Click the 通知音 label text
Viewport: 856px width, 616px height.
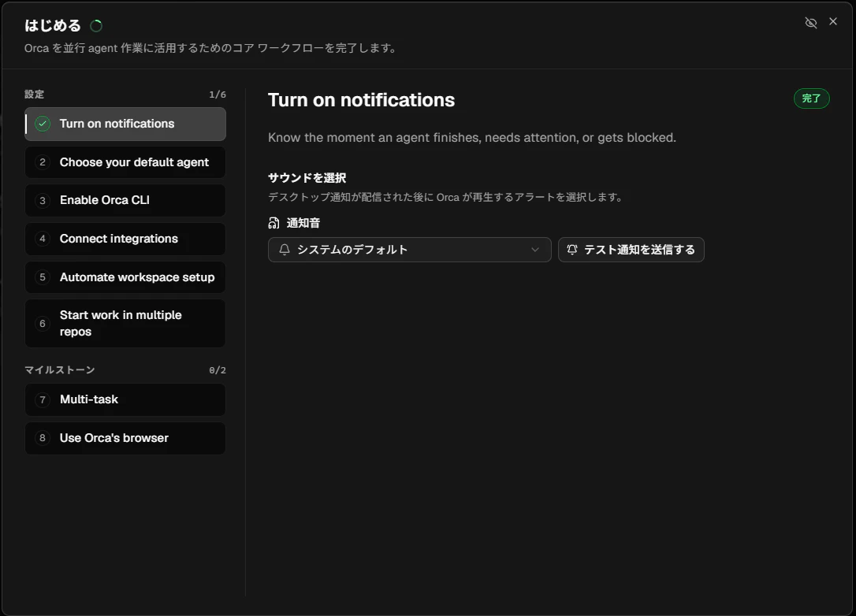[303, 223]
